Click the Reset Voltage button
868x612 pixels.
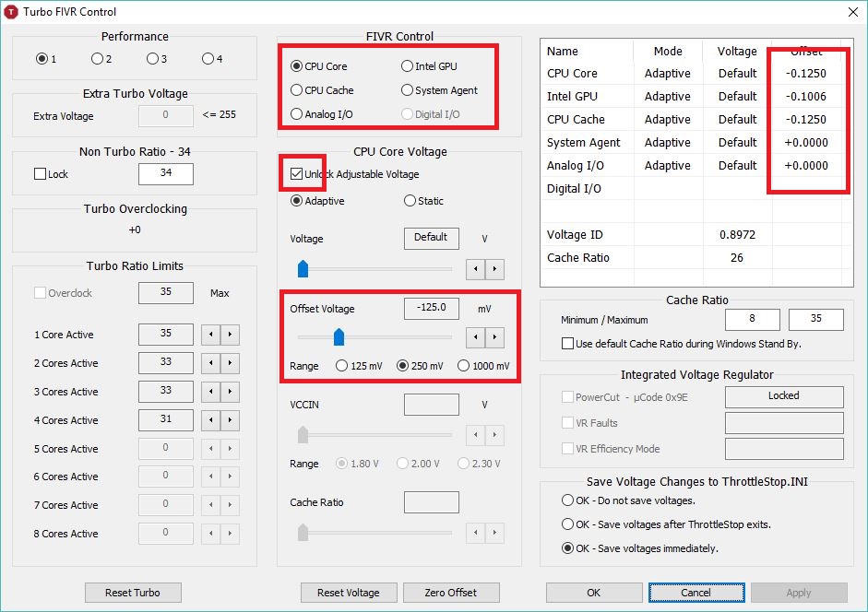[349, 593]
